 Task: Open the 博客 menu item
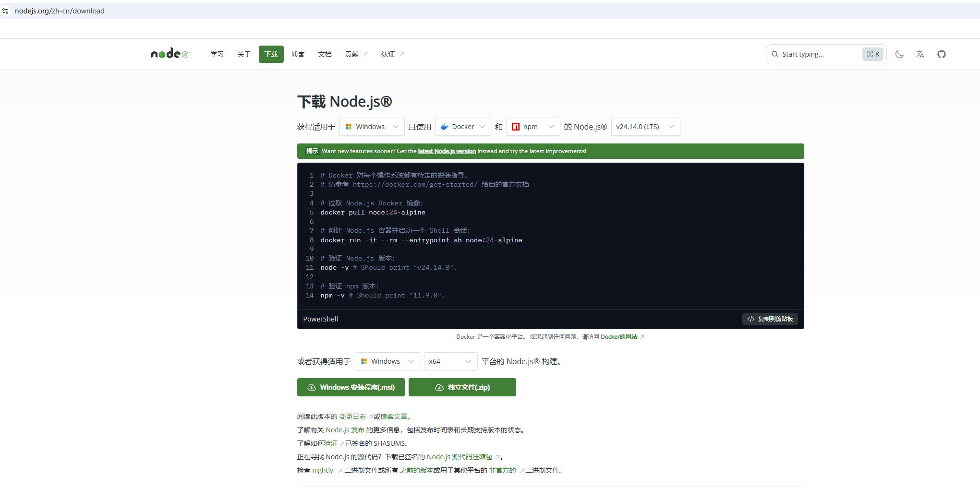[x=298, y=54]
